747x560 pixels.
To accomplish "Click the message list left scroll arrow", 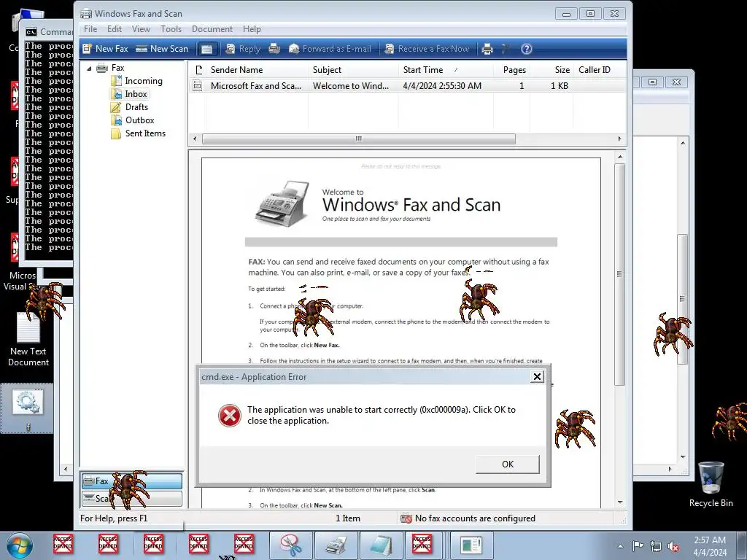I will coord(194,139).
